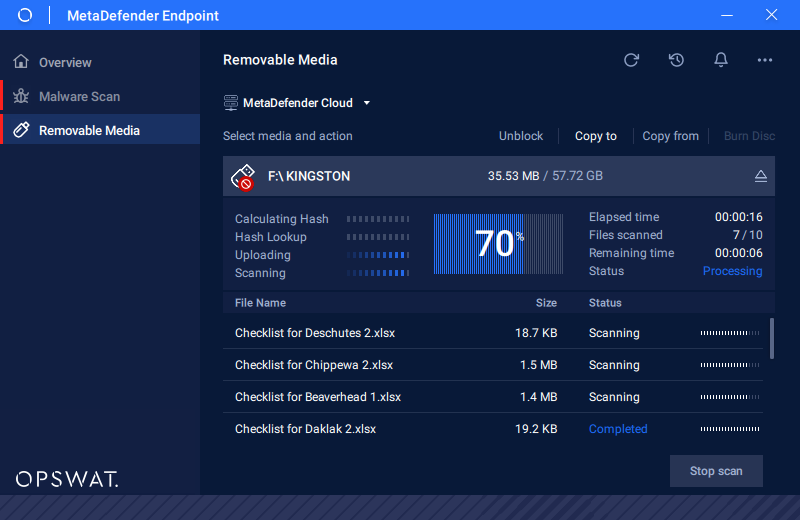Click the Hash Lookup progress indicator

378,237
